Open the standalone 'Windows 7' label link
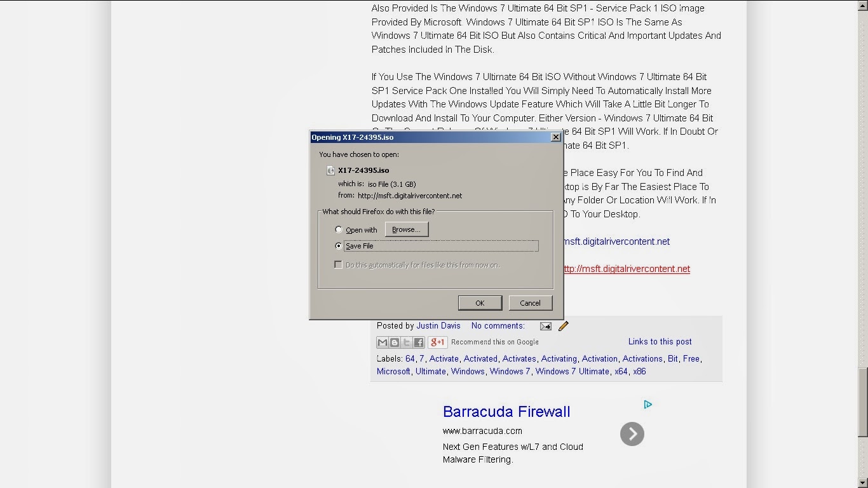This screenshot has width=868, height=488. pos(510,371)
